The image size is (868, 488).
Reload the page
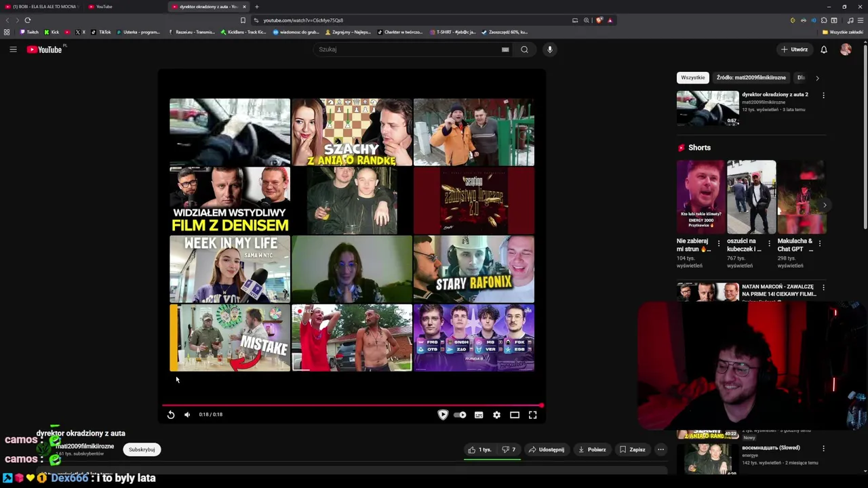click(x=27, y=20)
